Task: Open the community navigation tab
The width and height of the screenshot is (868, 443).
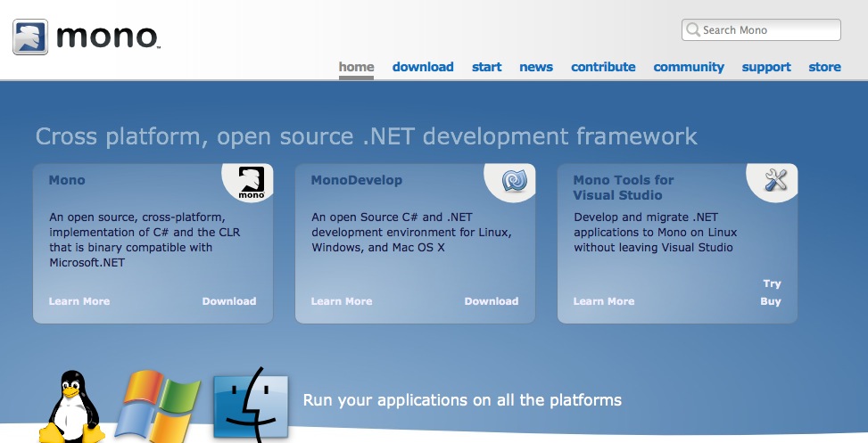Action: pos(689,67)
